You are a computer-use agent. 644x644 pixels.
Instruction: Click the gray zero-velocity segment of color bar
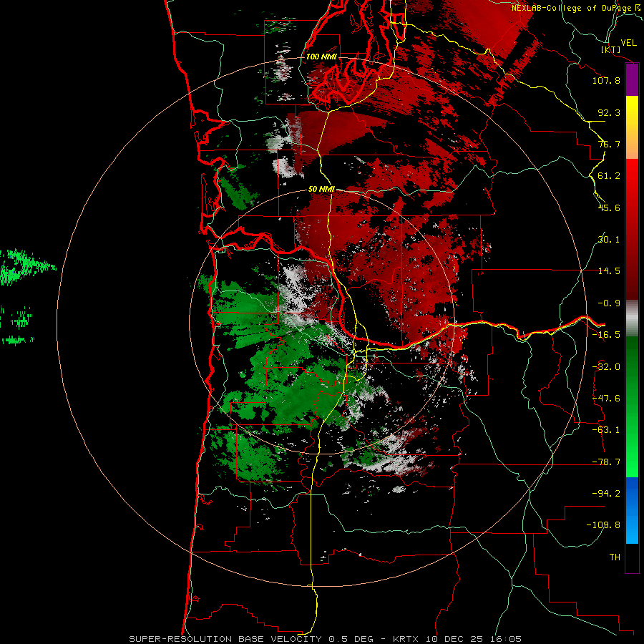coord(632,318)
